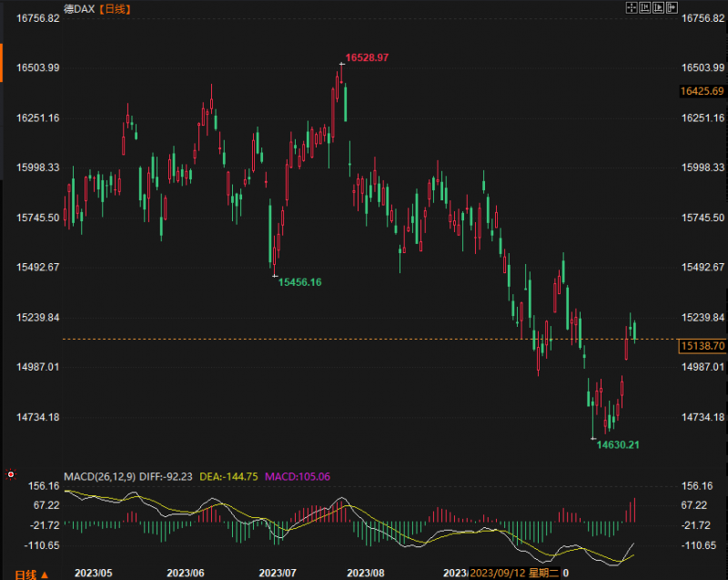Click the magenta MACD:105.06 label
The image size is (728, 580).
(298, 476)
